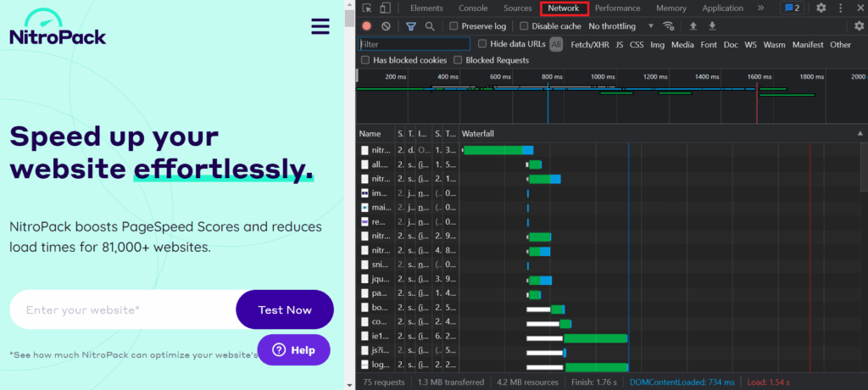Click the page vertical scrollbar thumb
The height and width of the screenshot is (390, 868).
[349, 19]
